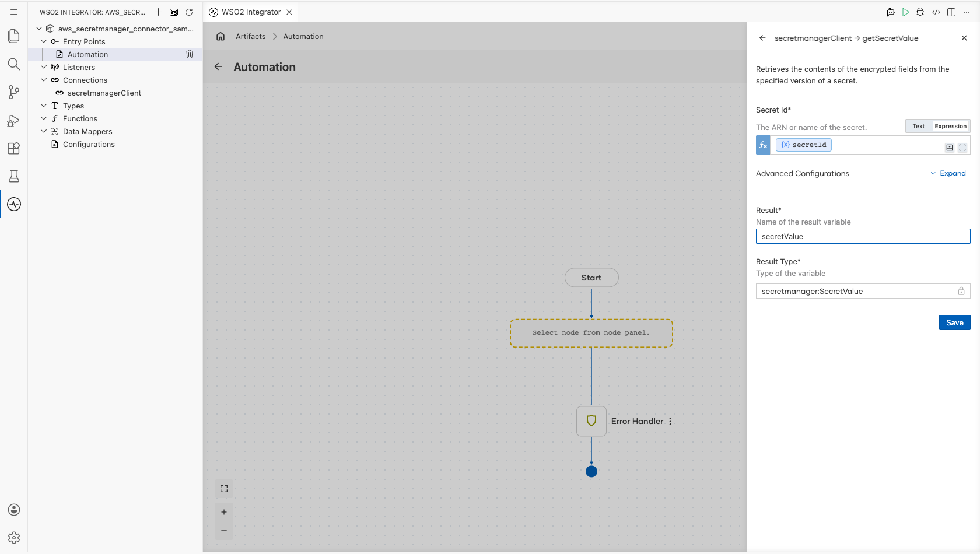The height and width of the screenshot is (554, 980).
Task: Fit diagram to screen icon
Action: [x=224, y=489]
